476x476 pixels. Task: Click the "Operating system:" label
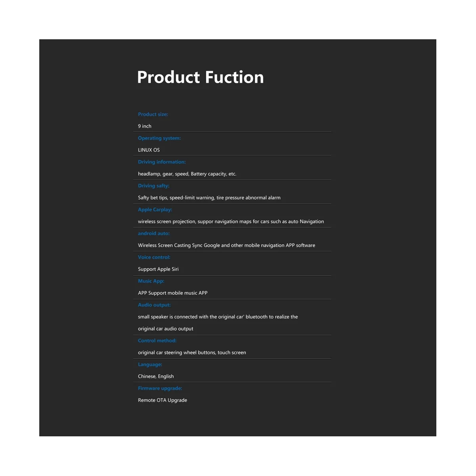click(159, 138)
